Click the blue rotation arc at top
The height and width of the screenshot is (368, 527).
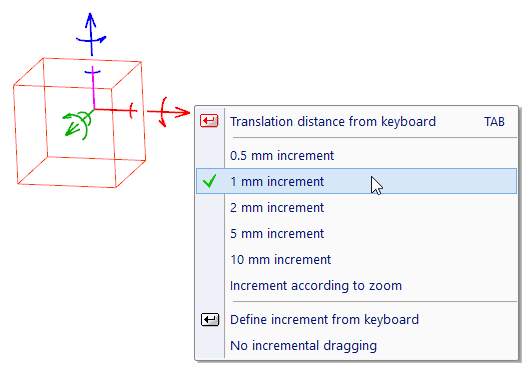[91, 40]
